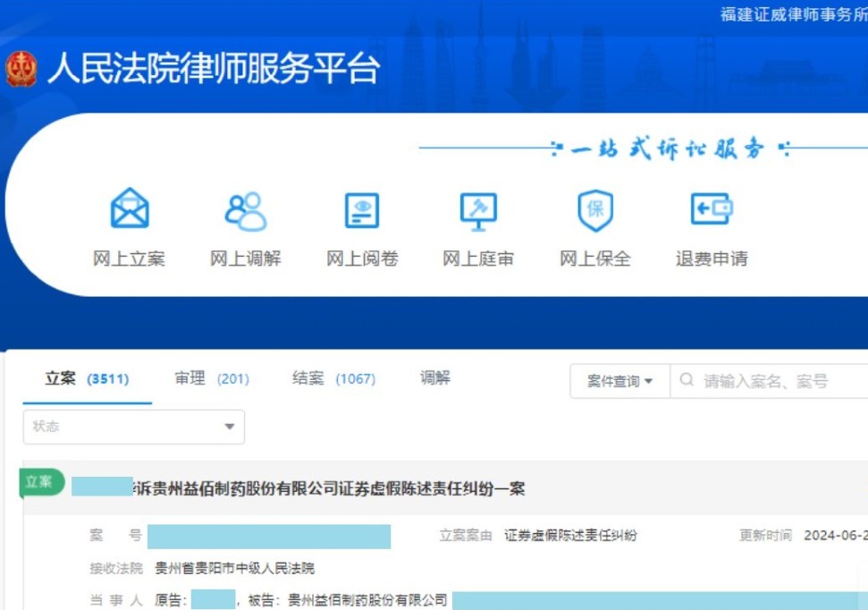Click the 网上立案 label

click(130, 258)
